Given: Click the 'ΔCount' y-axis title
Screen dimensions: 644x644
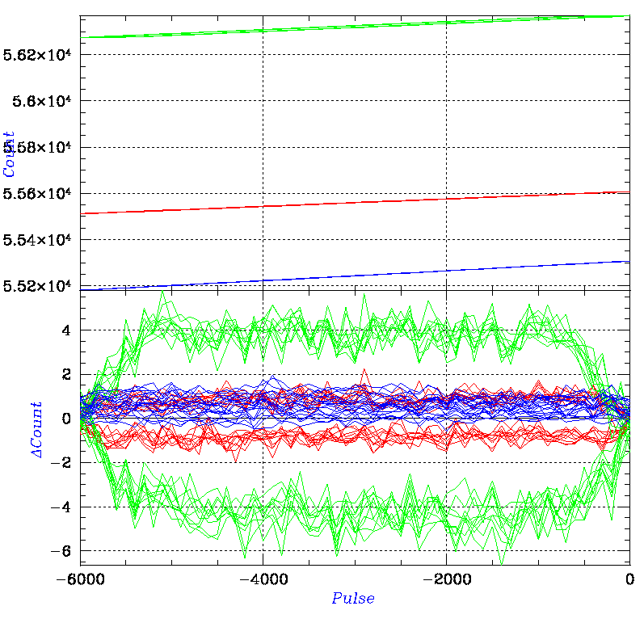Looking at the screenshot, I should 36,430.
